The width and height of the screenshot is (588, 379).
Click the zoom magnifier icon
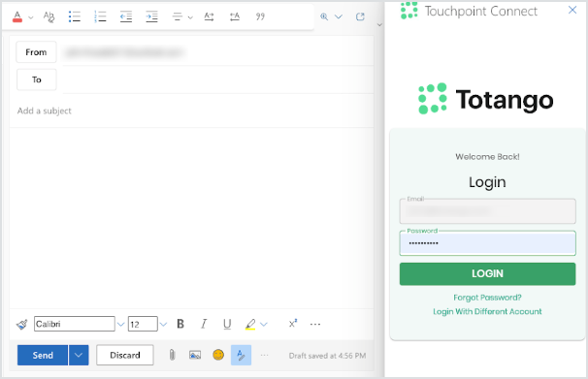click(324, 16)
